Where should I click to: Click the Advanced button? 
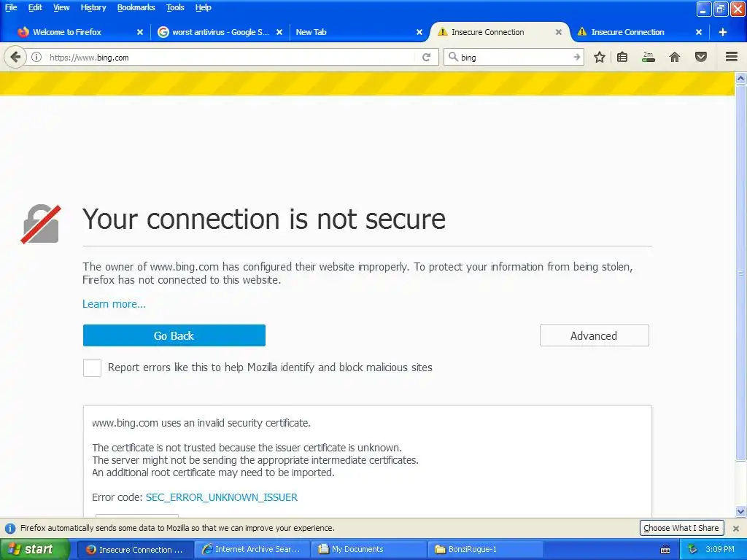594,335
